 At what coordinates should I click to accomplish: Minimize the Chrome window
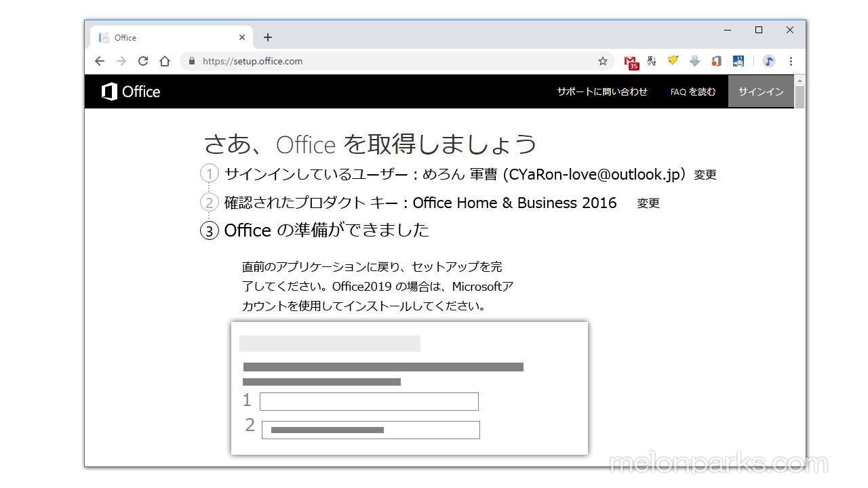728,30
